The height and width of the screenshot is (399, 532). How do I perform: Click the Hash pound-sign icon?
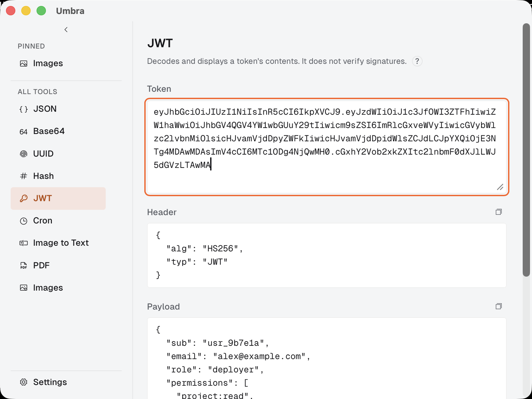(x=24, y=176)
